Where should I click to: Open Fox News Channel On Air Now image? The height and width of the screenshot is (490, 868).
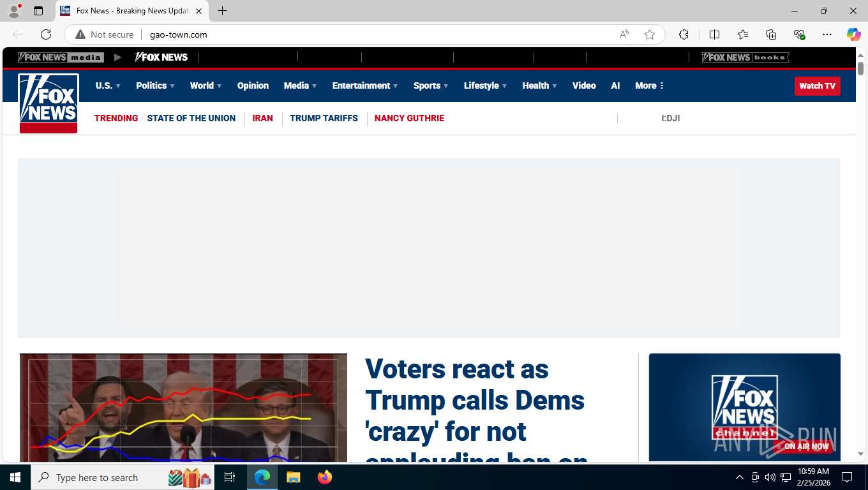pyautogui.click(x=745, y=408)
